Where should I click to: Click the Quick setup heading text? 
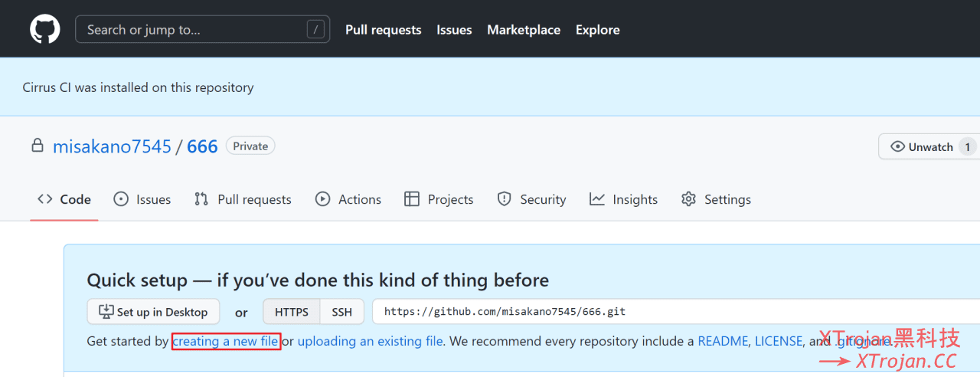click(x=318, y=280)
